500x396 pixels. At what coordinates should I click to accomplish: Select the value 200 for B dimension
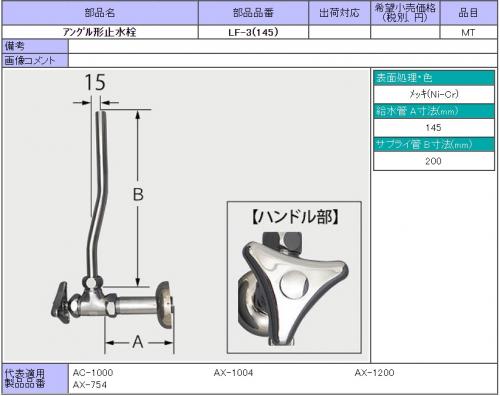433,161
